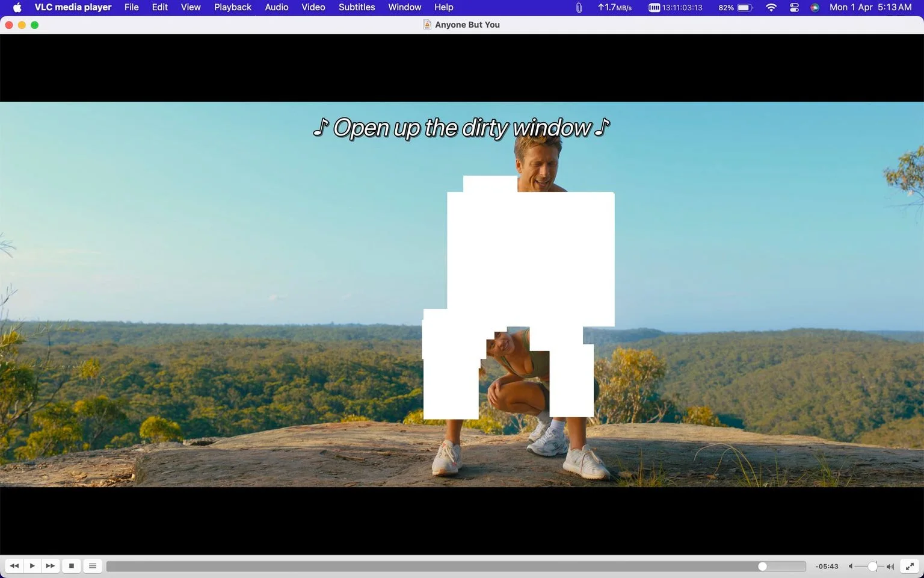The image size is (924, 578).
Task: Open Control Center from the menu bar
Action: 794,8
